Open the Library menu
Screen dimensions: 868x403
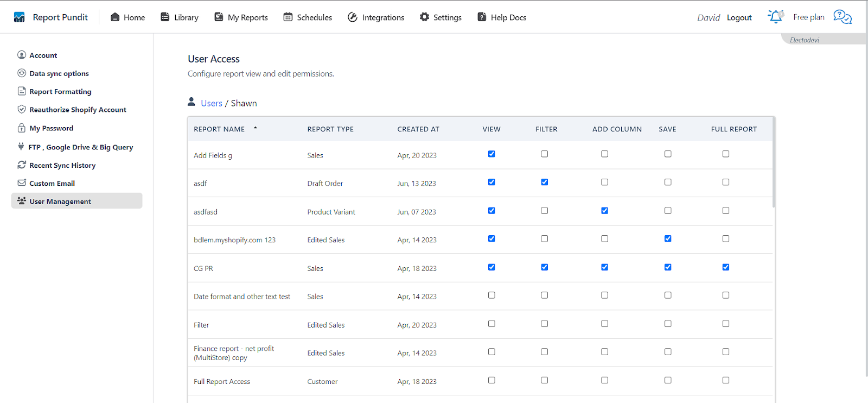[x=180, y=17]
